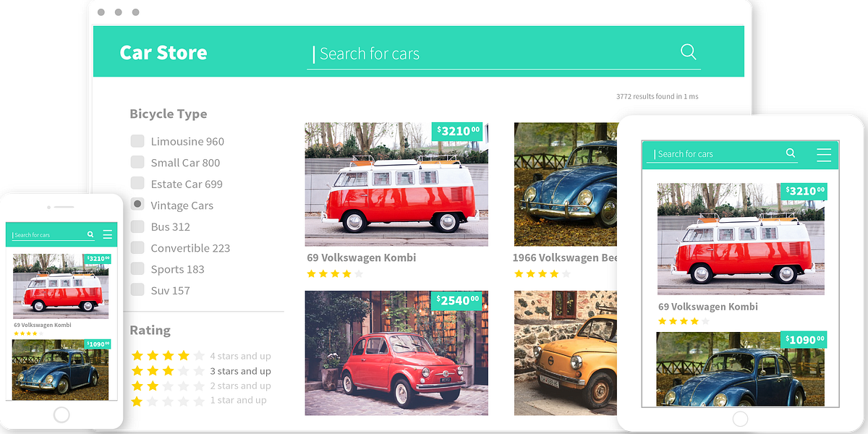The height and width of the screenshot is (434, 868).
Task: Open the hamburger menu on the tablet view
Action: click(x=825, y=154)
